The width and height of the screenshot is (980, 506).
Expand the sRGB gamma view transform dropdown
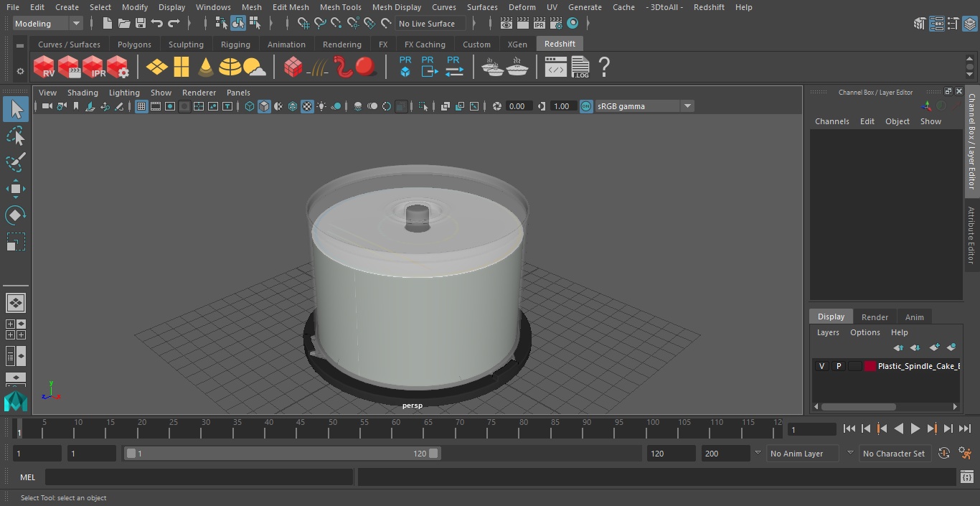[687, 106]
